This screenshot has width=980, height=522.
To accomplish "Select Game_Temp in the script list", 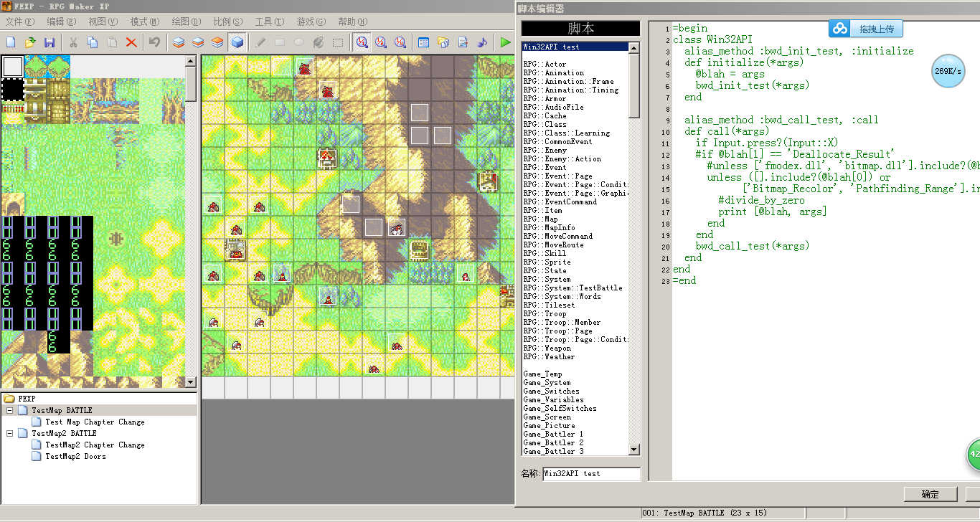I will (x=543, y=374).
